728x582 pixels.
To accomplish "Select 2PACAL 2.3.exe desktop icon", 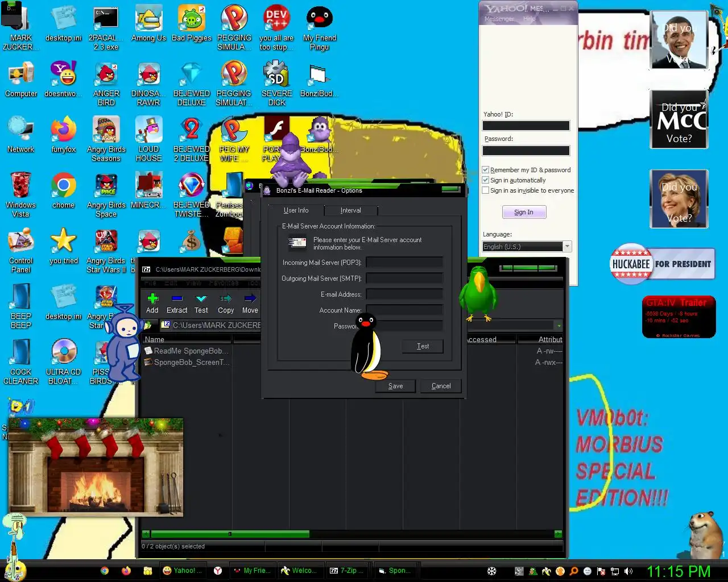I will [x=106, y=27].
